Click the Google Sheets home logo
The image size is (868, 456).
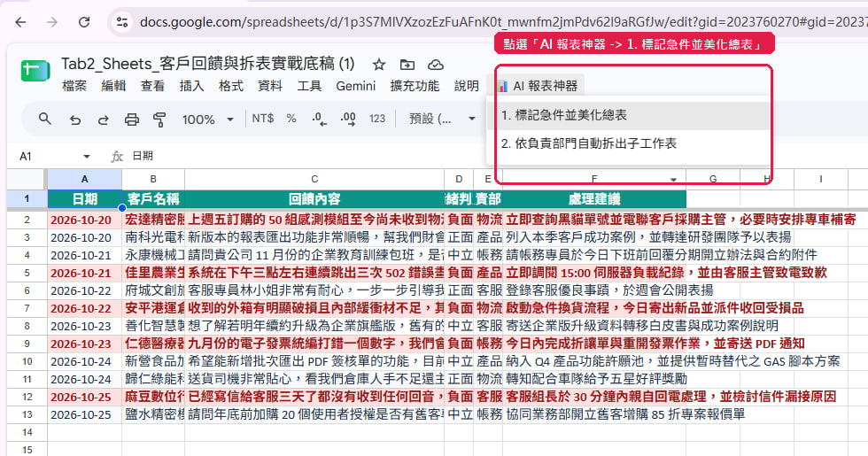pos(35,70)
